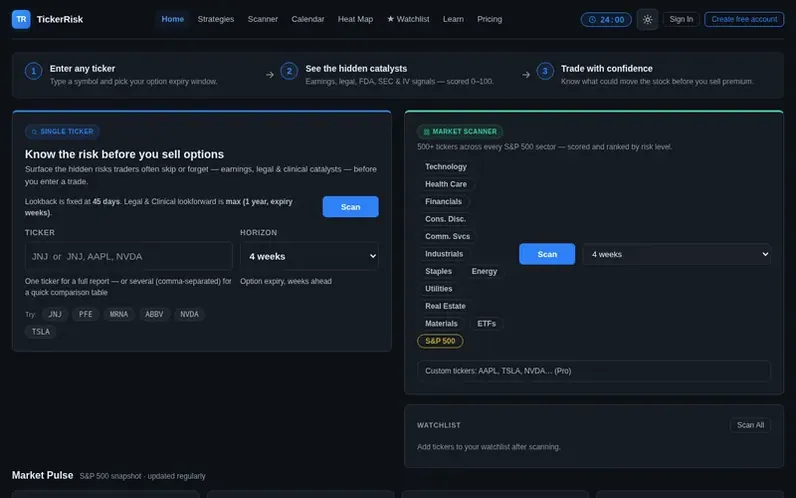Select the PFE example ticker chip
This screenshot has height=498, width=796.
click(85, 314)
